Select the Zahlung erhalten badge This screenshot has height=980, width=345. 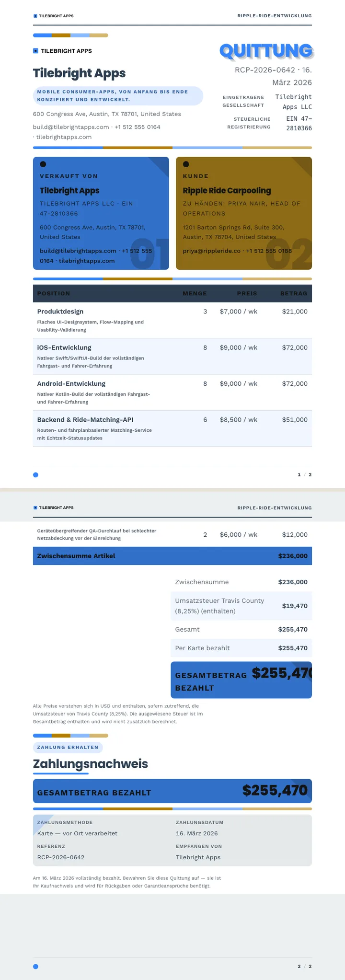click(68, 747)
